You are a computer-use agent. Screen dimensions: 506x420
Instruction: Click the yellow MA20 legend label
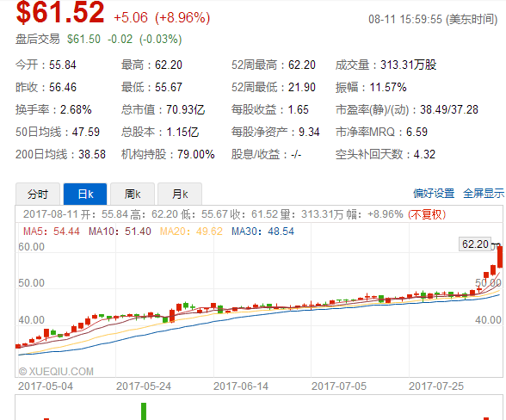[191, 232]
